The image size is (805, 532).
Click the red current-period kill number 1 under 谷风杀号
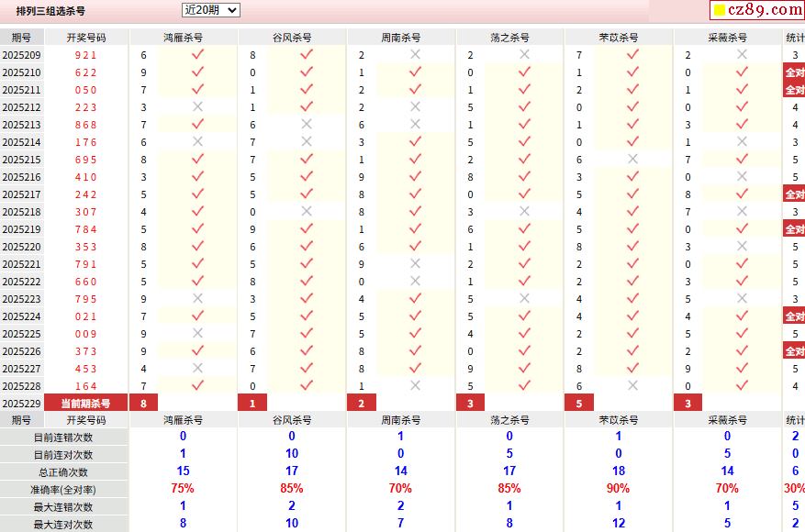252,404
